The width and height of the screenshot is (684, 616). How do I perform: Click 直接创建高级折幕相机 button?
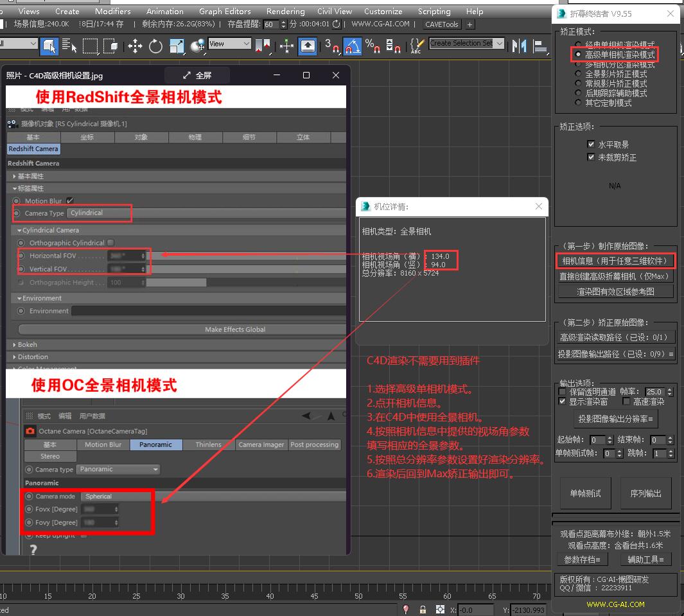615,276
